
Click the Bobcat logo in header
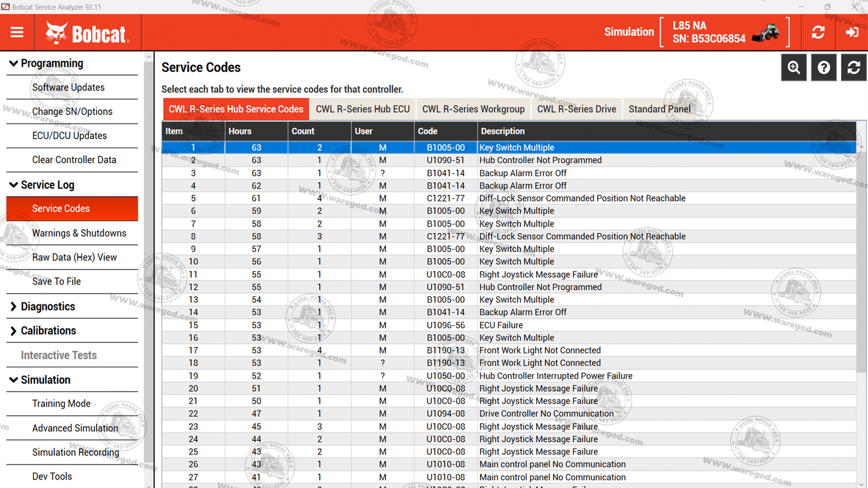coord(88,32)
